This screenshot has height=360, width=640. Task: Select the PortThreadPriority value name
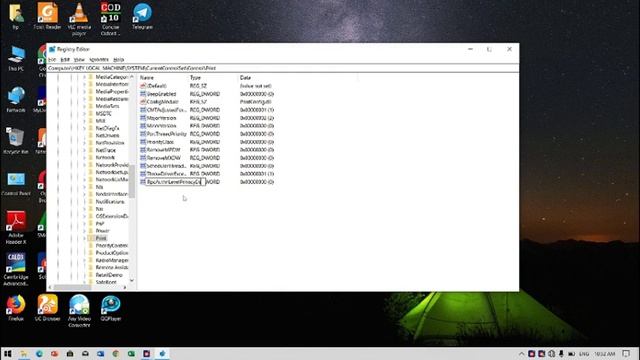coord(167,134)
